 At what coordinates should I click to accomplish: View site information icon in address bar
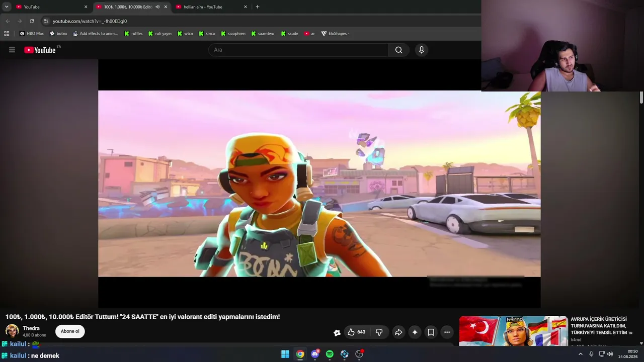[46, 21]
